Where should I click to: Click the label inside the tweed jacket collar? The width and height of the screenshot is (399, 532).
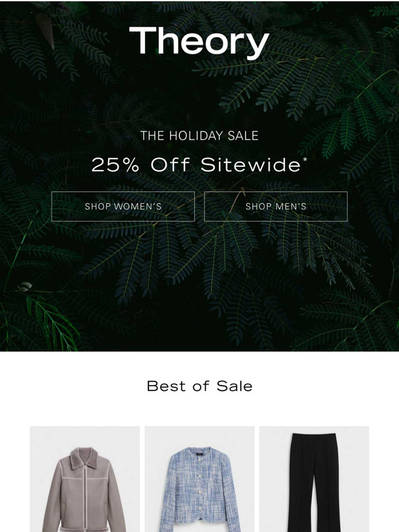pos(199,452)
